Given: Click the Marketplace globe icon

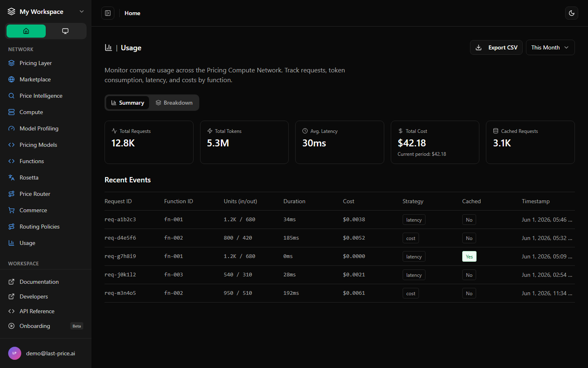Looking at the screenshot, I should point(11,79).
